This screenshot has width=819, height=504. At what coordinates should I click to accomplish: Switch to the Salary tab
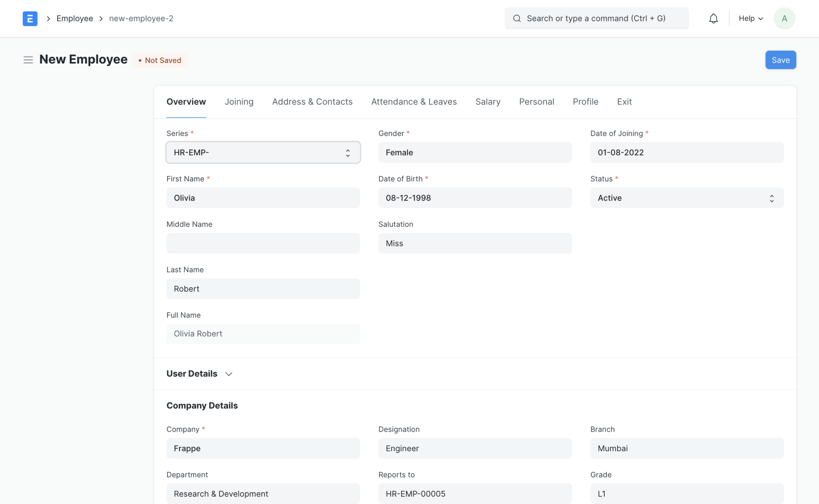tap(487, 102)
